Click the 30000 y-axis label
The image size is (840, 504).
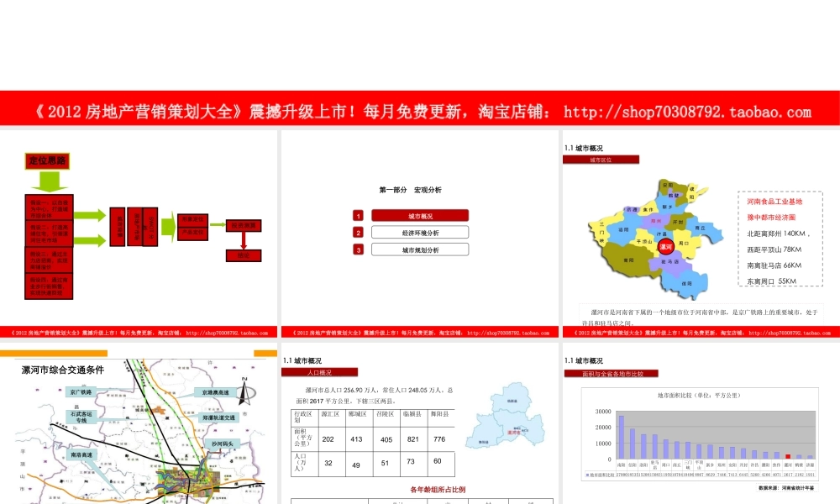click(x=603, y=412)
